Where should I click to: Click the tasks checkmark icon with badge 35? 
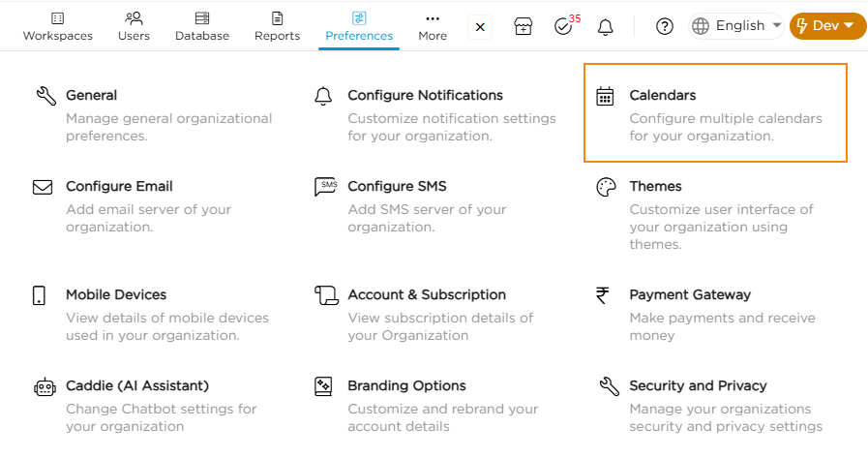564,27
